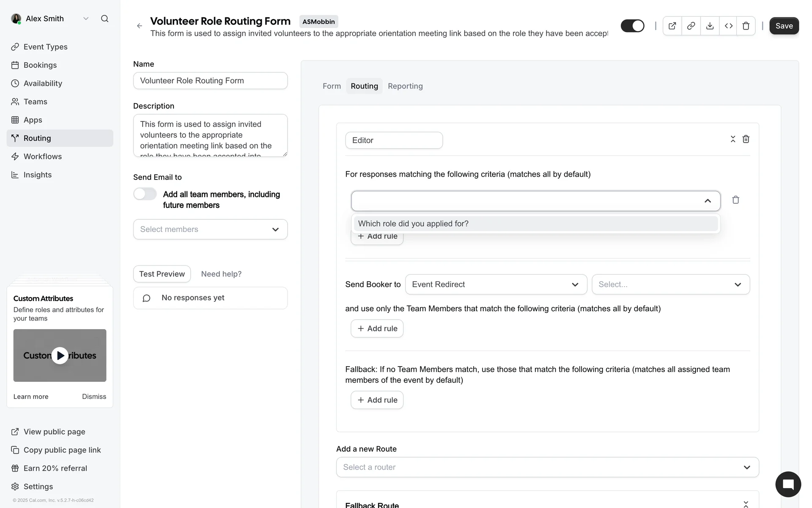Toggle add all team members switch

point(145,194)
